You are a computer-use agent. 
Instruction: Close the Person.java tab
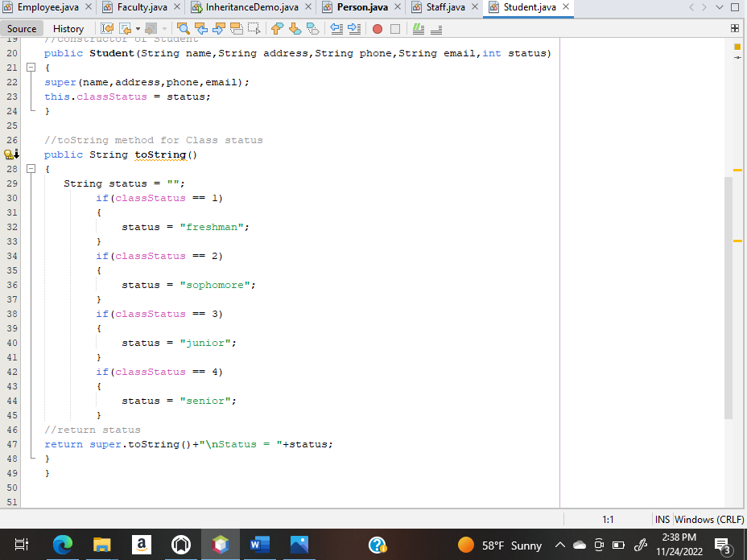(398, 6)
